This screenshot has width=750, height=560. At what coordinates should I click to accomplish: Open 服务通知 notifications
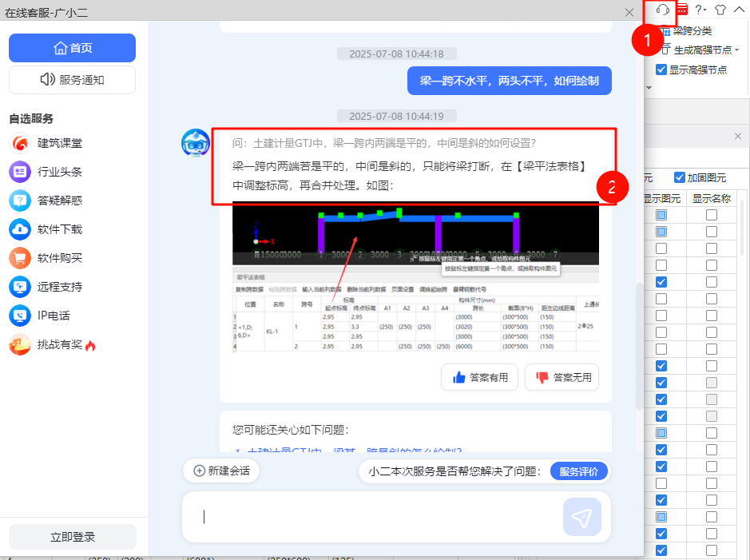pos(72,80)
